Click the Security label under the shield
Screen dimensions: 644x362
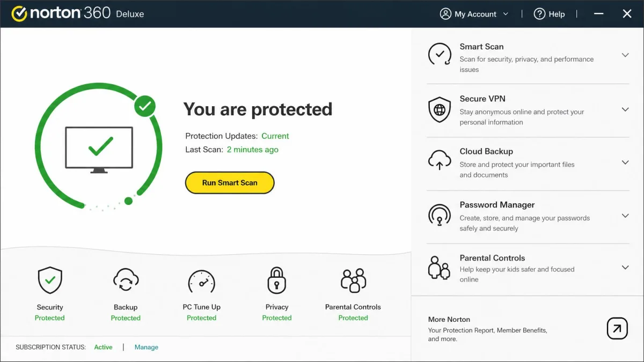50,307
